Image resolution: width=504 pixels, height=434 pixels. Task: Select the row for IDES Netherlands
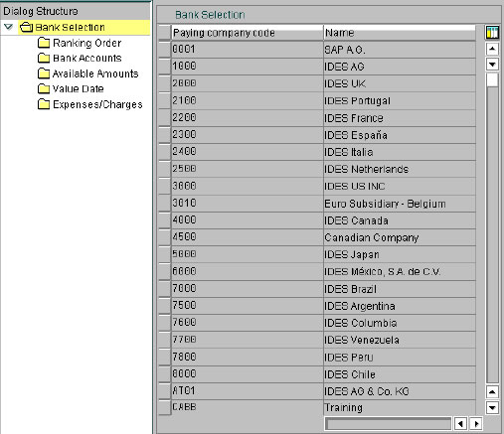(164, 169)
